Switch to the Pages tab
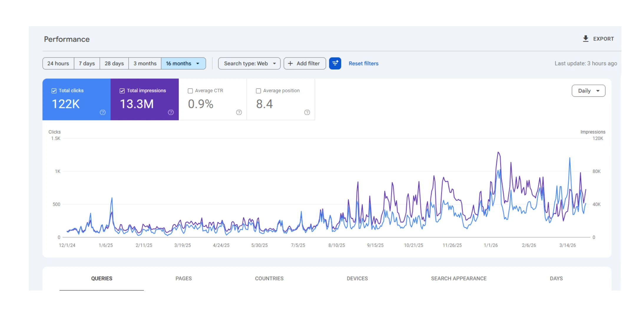The image size is (644, 317). pos(183,278)
